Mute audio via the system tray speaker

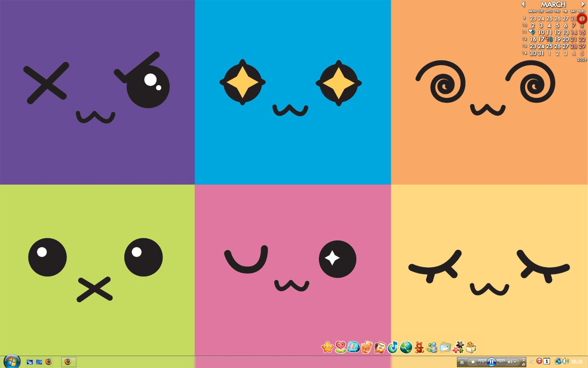pos(565,361)
